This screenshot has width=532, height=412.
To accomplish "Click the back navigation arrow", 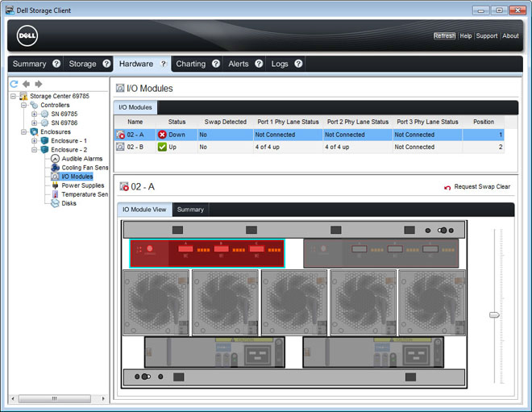I will point(26,84).
